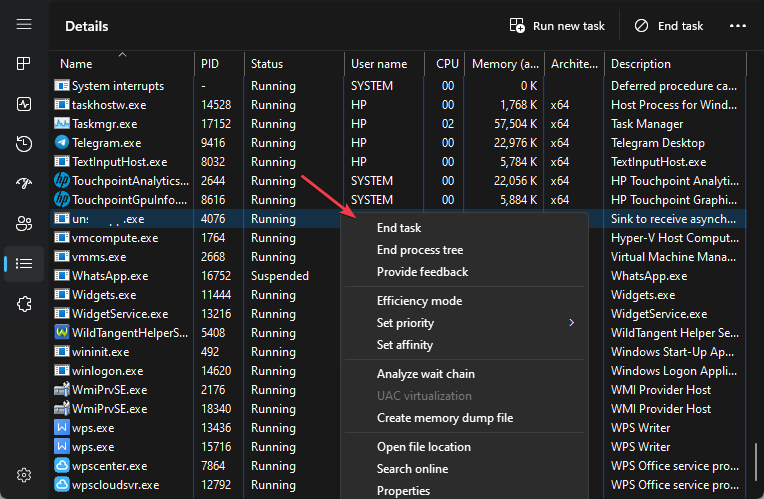
Task: Click the 57,504 K memory value
Action: pyautogui.click(x=516, y=124)
